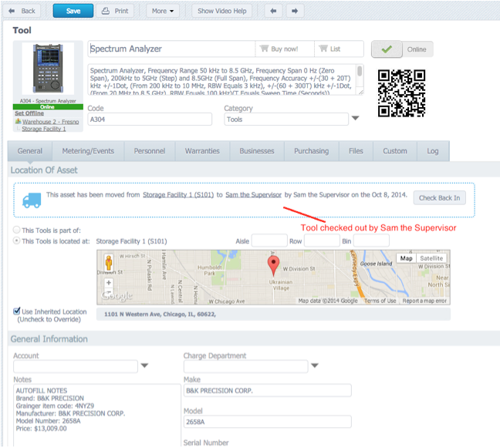Screen dimensions: 500x448
Task: Click the List cart button
Action: 339,49
